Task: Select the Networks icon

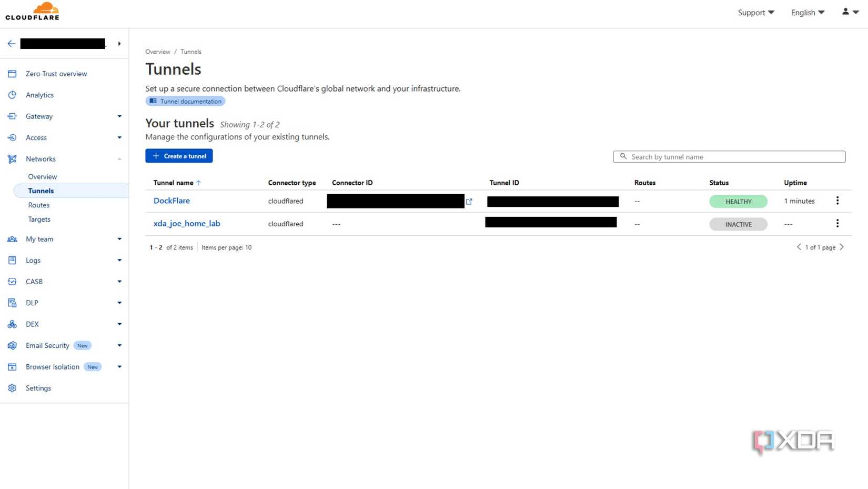Action: (x=12, y=159)
